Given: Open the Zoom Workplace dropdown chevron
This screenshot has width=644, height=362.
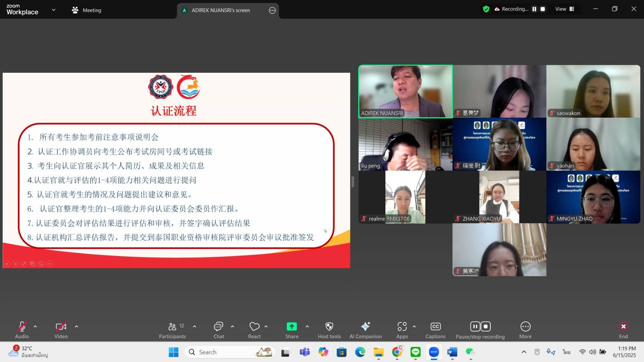Looking at the screenshot, I should [x=54, y=10].
